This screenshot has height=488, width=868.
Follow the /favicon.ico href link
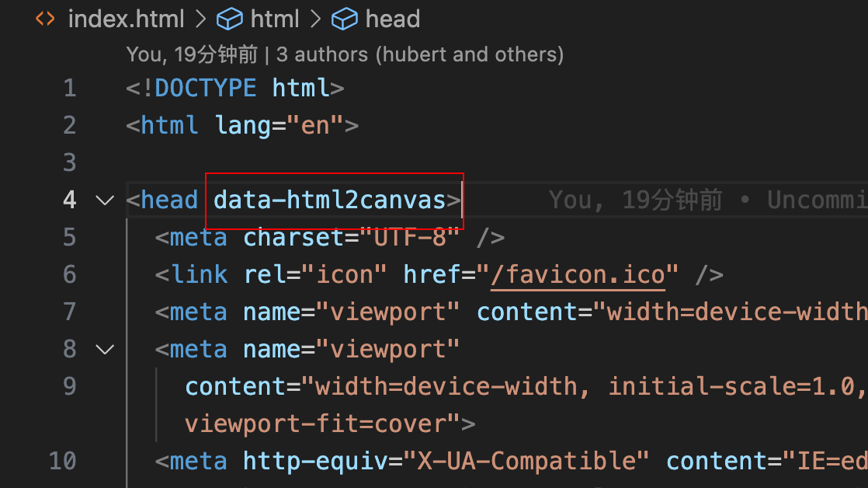578,275
